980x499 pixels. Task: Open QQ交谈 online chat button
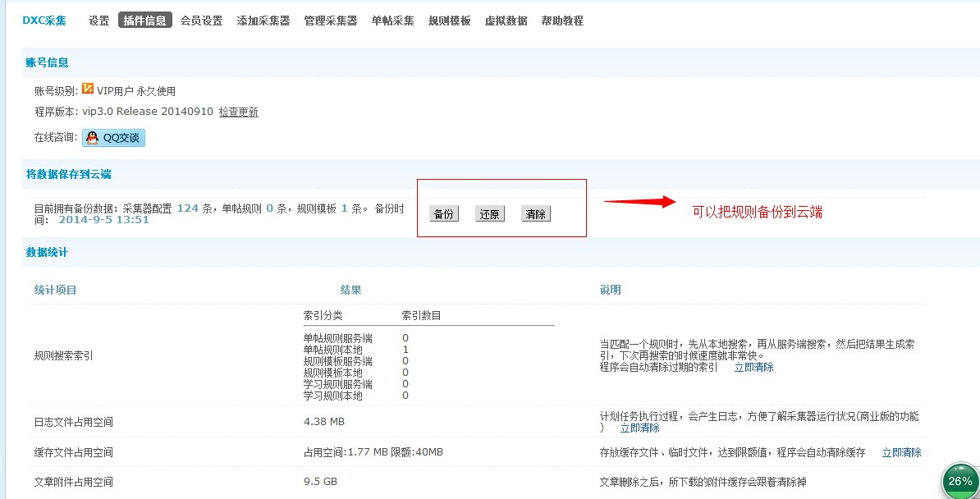[114, 138]
